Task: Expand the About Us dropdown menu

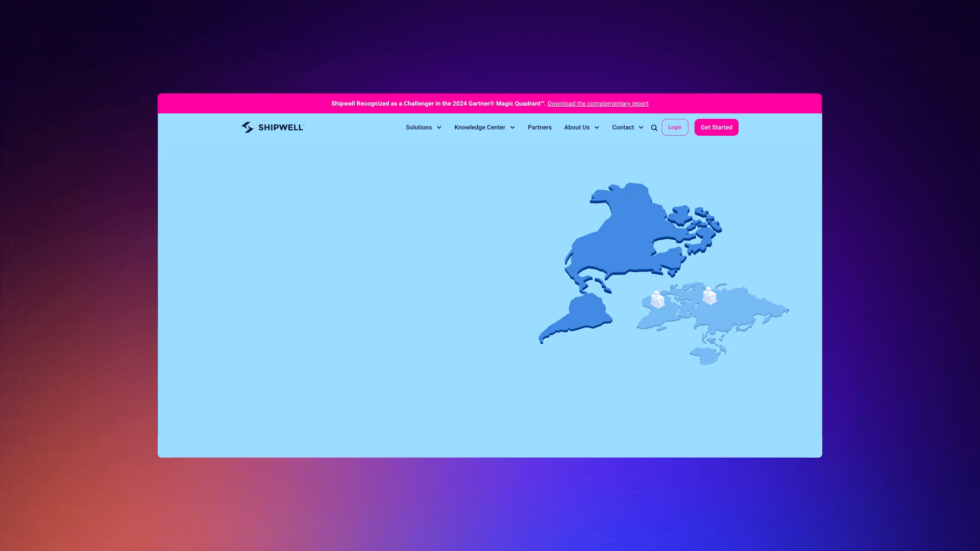Action: pos(581,127)
